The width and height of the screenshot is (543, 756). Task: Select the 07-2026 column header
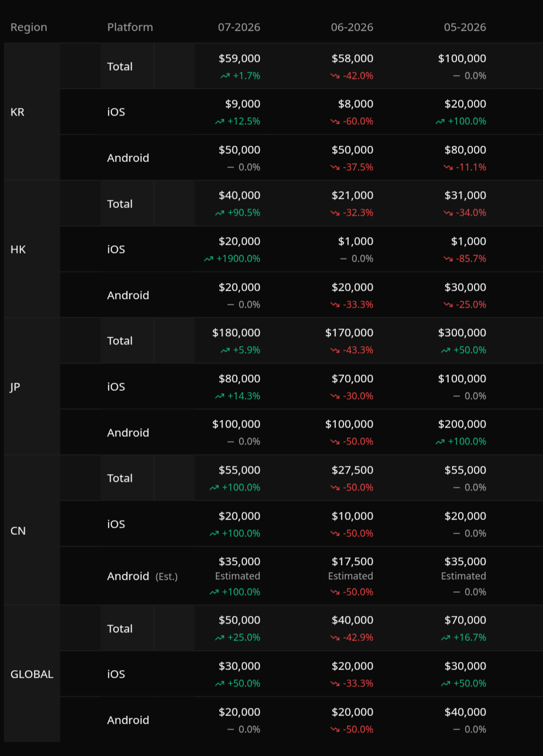coord(239,27)
